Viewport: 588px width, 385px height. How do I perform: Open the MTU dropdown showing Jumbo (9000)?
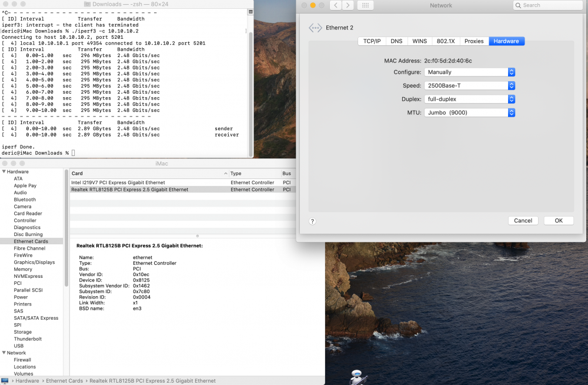(469, 112)
